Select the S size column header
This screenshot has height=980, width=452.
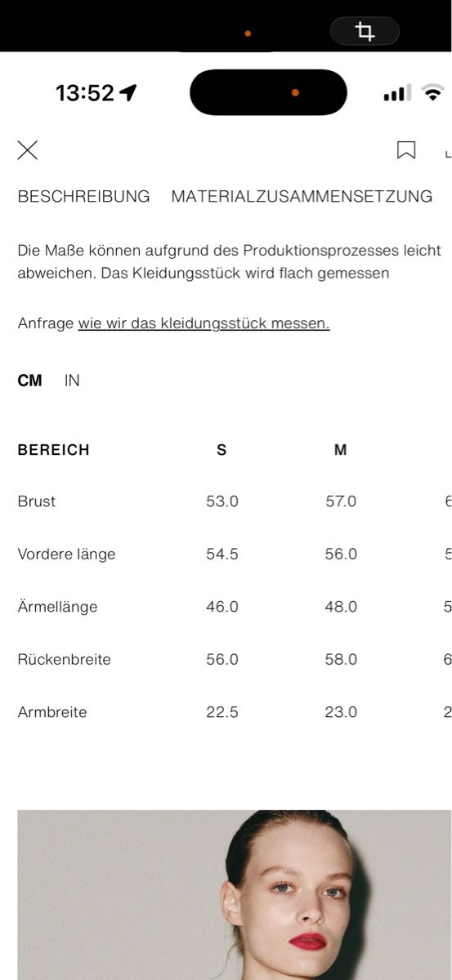[222, 450]
